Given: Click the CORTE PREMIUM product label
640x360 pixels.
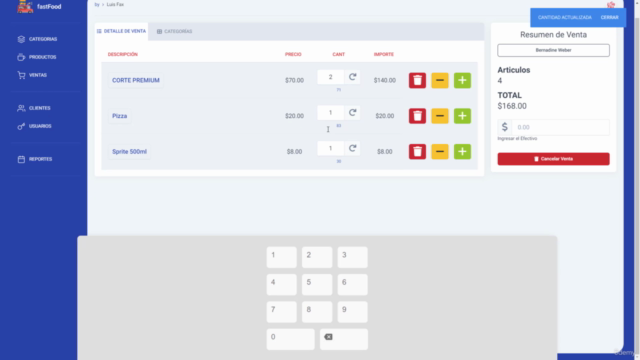Looking at the screenshot, I should tap(136, 80).
